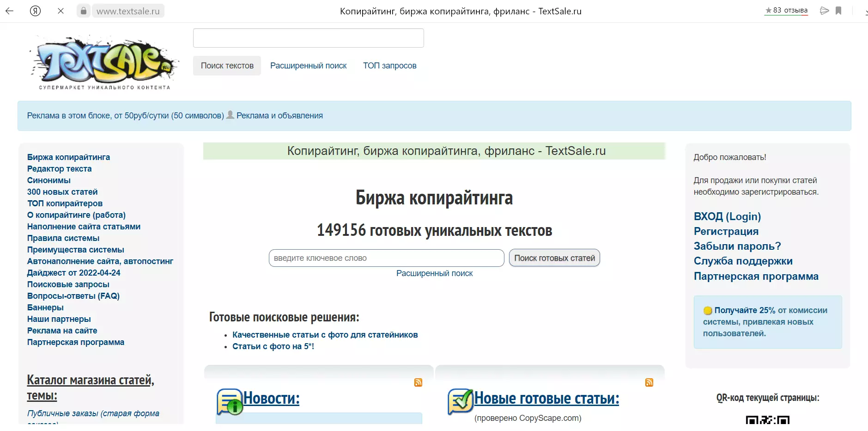Follow Расширенный поиск link under the keyword field
868x431 pixels.
point(434,273)
